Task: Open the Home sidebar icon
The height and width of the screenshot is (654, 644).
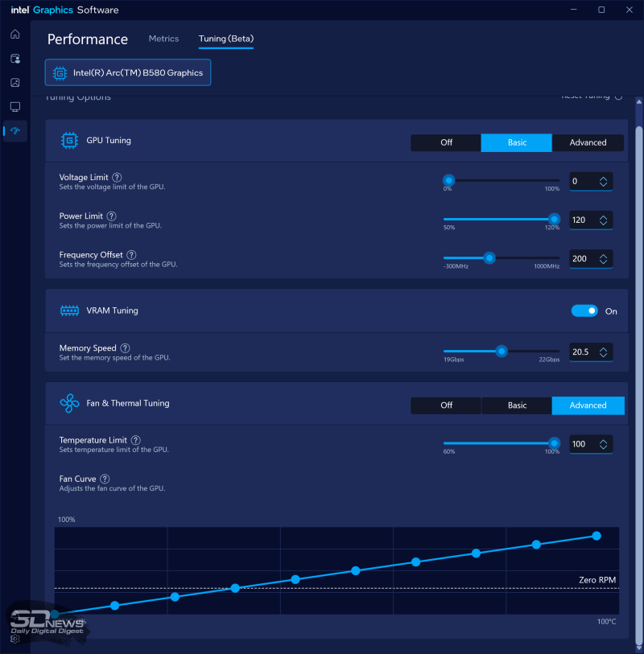Action: 15,35
